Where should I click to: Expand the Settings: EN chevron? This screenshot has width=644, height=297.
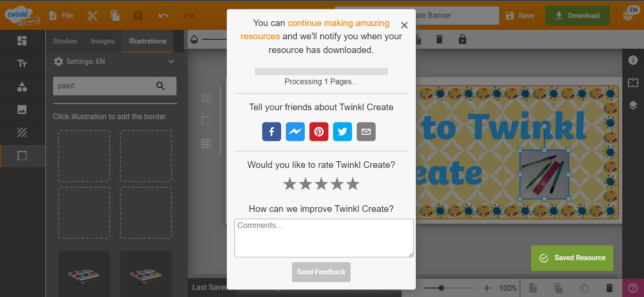171,61
